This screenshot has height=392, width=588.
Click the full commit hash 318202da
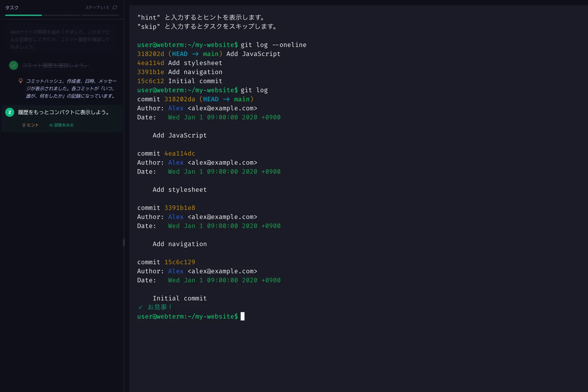click(x=180, y=99)
